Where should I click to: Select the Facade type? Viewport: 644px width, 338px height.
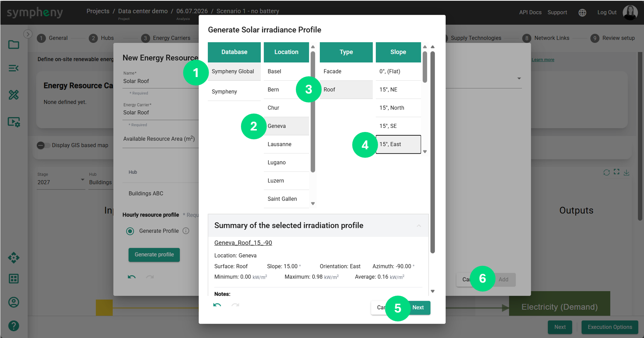click(x=346, y=72)
